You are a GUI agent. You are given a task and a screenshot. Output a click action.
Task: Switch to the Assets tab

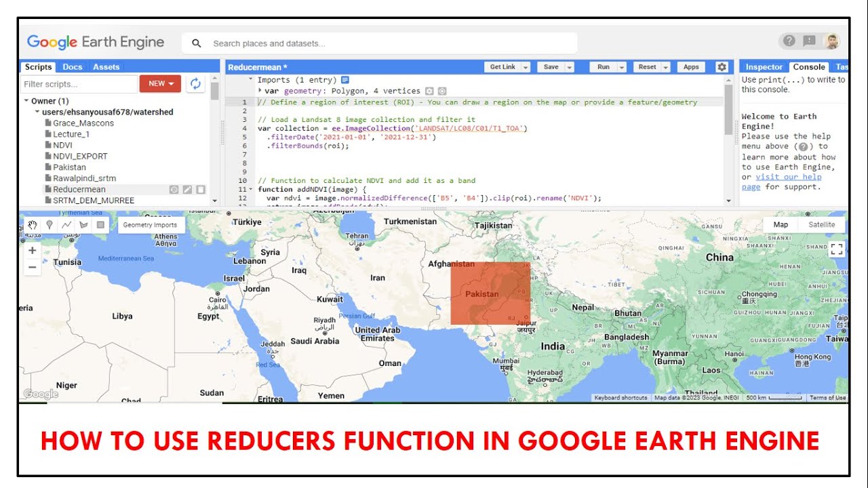click(x=106, y=67)
